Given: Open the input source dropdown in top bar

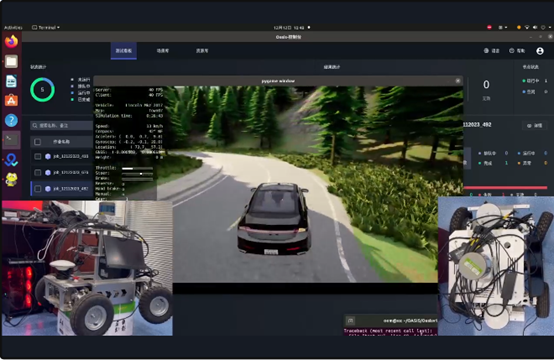Looking at the screenshot, I should point(503,28).
